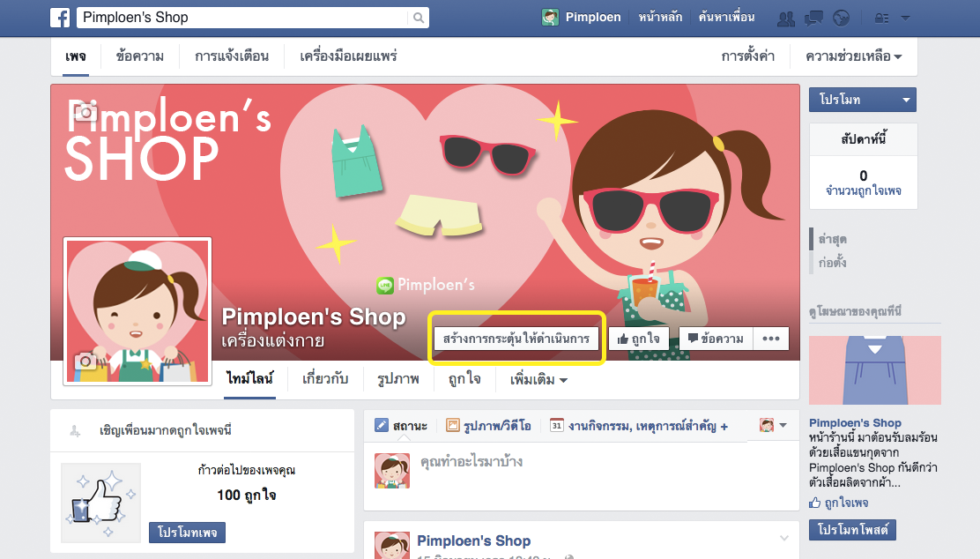
Task: Switch to the รูปภาพ tab
Action: pos(398,379)
